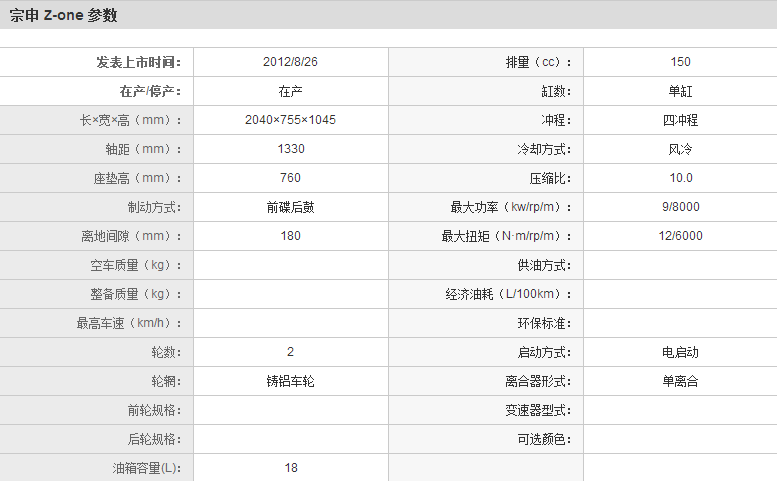Click the seat height value 760
Viewport: 777px width, 481px height.
point(290,178)
